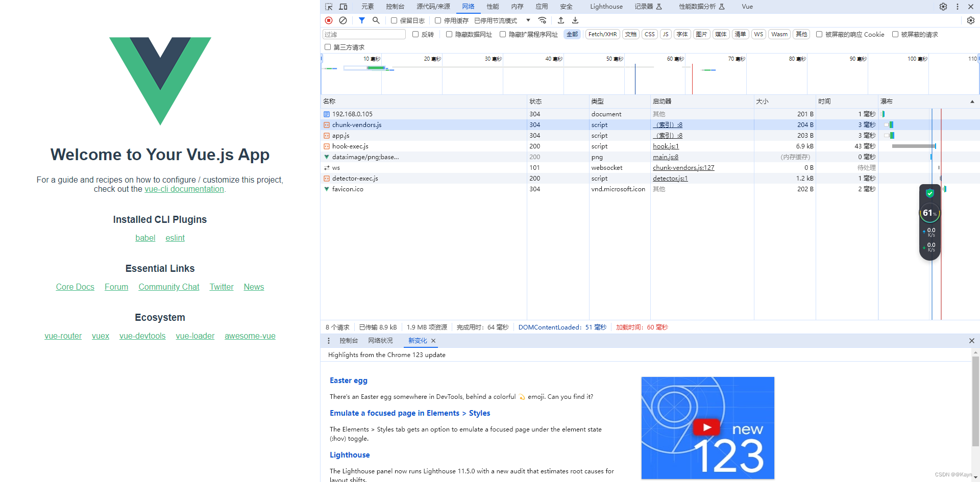Open the vue-devtools link
980x482 pixels.
pyautogui.click(x=142, y=336)
